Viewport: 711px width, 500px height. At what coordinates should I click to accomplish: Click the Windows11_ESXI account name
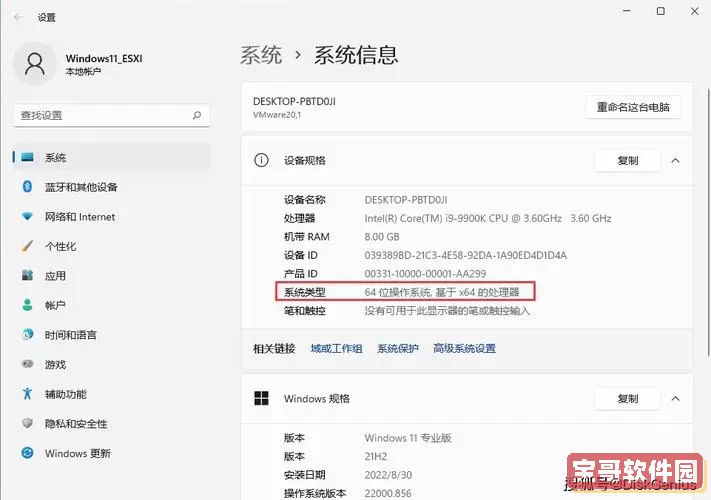[104, 58]
